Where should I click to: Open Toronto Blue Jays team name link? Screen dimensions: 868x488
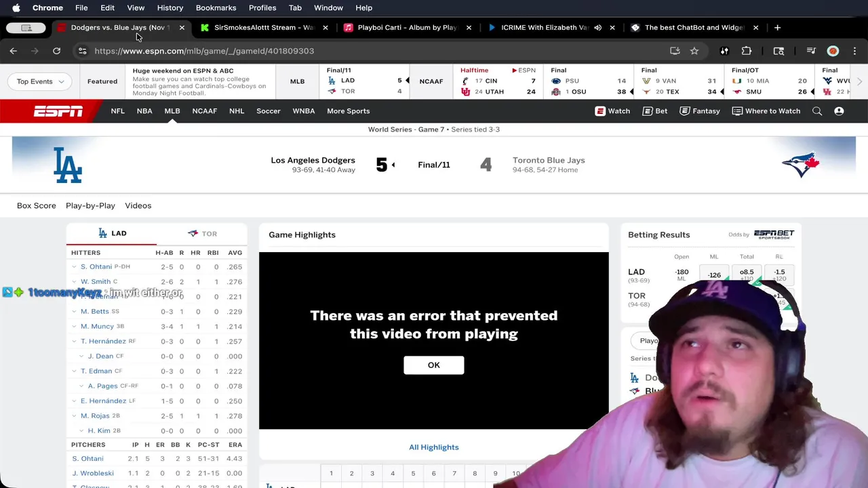549,161
